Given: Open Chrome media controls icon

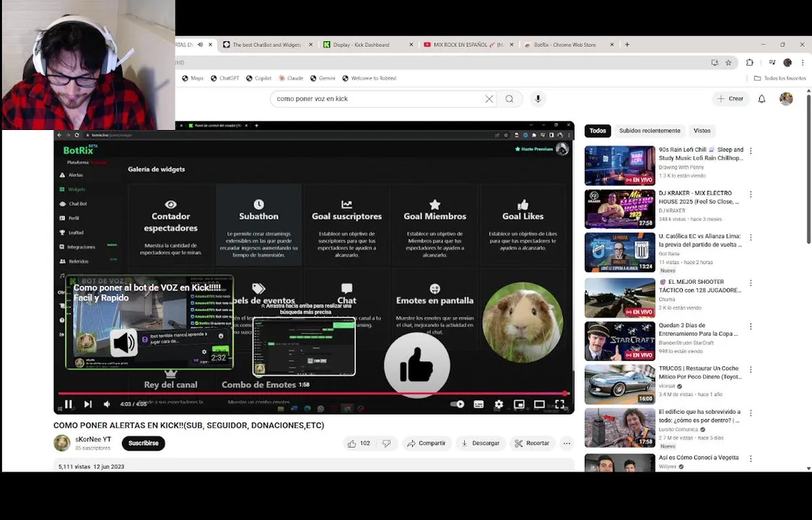Looking at the screenshot, I should 772,63.
